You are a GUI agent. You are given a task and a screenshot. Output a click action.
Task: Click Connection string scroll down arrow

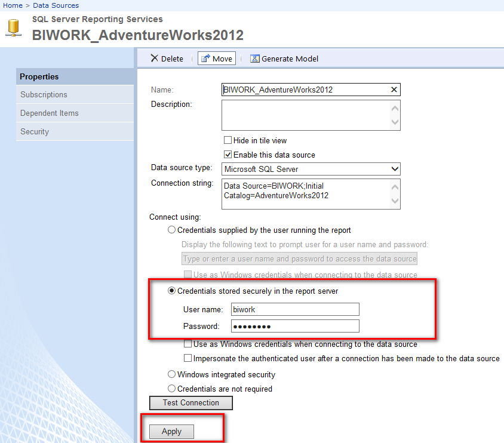[x=395, y=201]
